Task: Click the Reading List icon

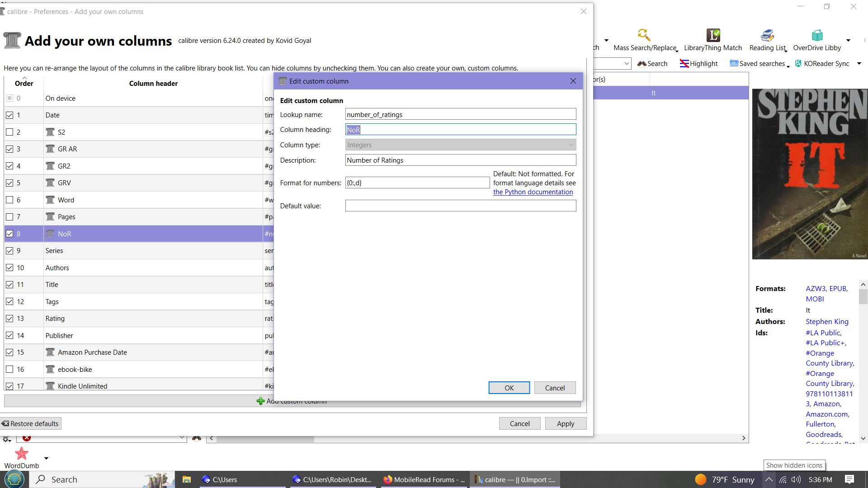Action: coord(767,35)
